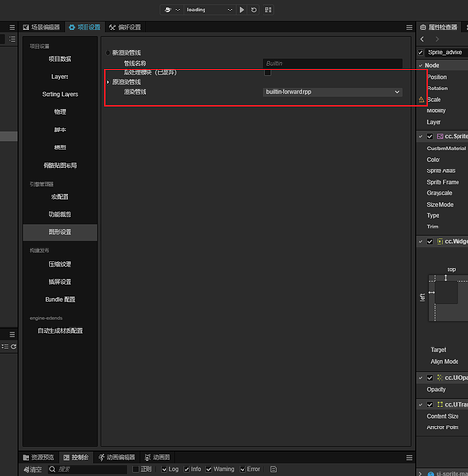Click the back arrow in inspector

[422, 39]
